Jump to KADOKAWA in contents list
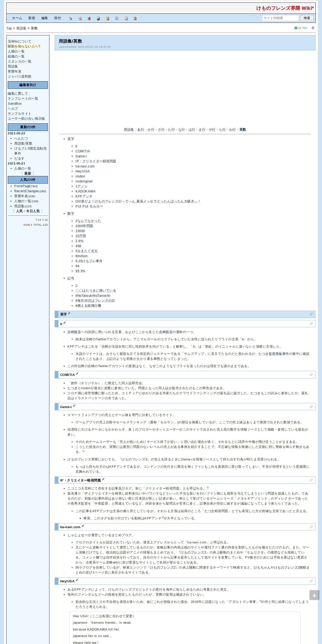The image size is (322, 644). tap(86, 191)
